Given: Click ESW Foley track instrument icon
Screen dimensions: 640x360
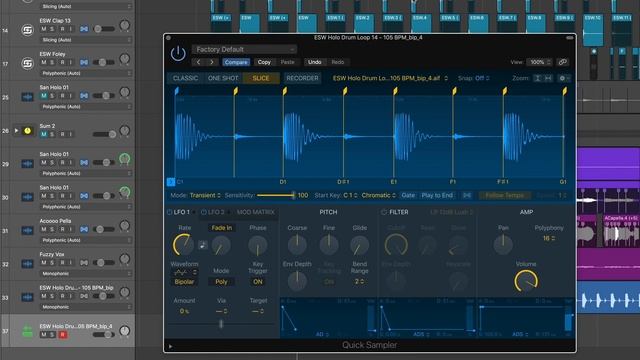Looking at the screenshot, I should (x=27, y=64).
